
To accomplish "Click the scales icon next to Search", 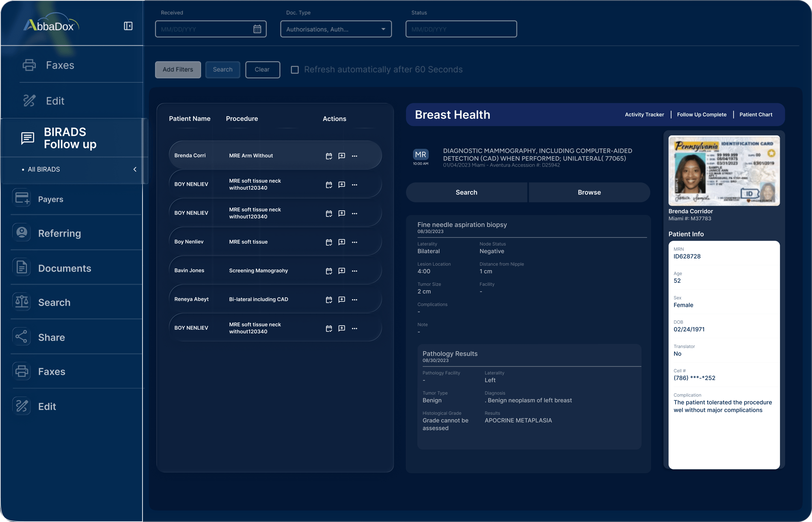I will click(22, 302).
